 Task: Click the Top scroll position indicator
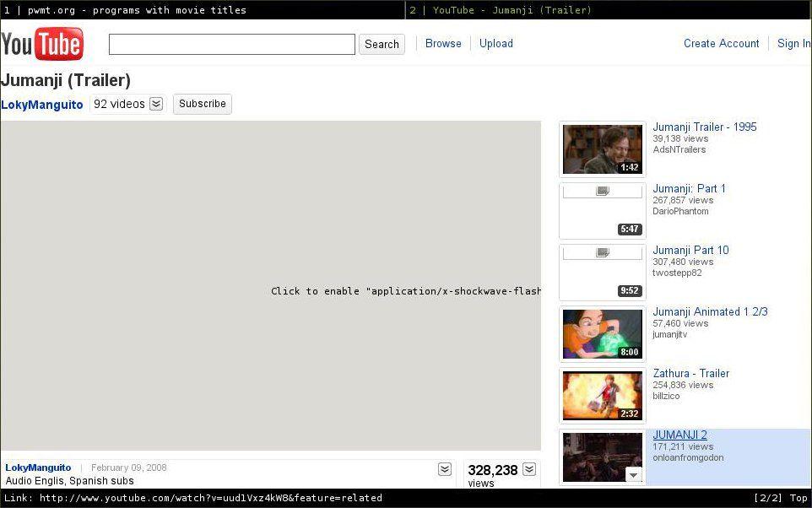tap(798, 498)
